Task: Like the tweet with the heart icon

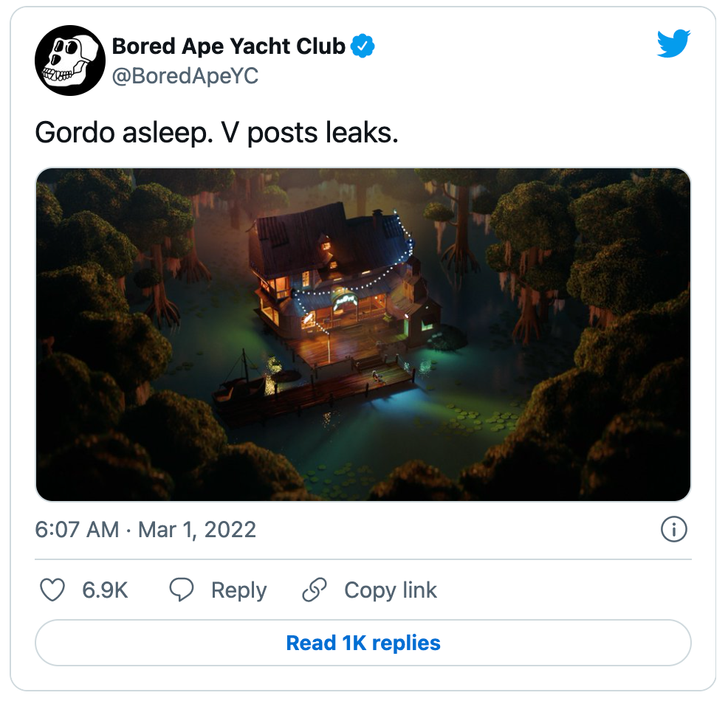Action: tap(52, 590)
